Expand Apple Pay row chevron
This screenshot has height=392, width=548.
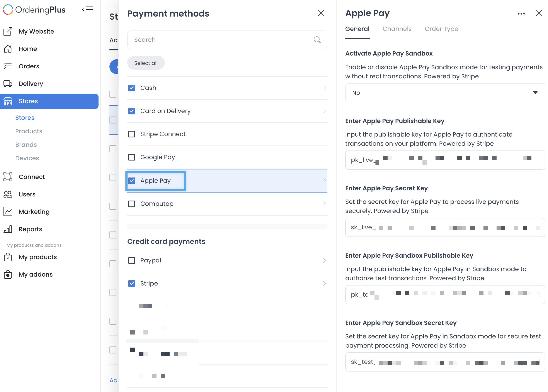tap(324, 181)
